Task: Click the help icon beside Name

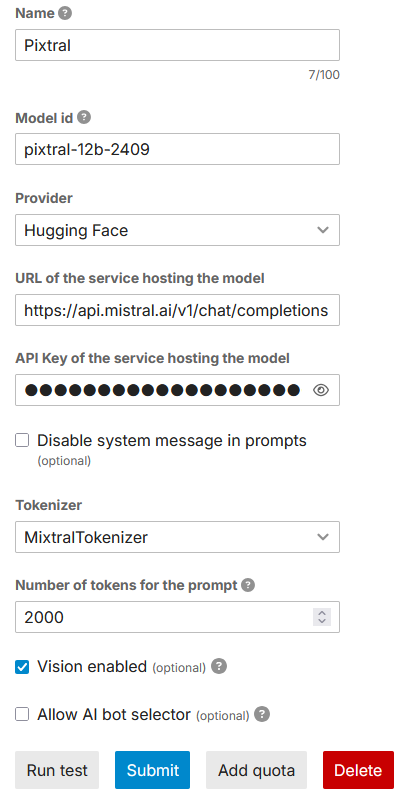Action: 65,13
